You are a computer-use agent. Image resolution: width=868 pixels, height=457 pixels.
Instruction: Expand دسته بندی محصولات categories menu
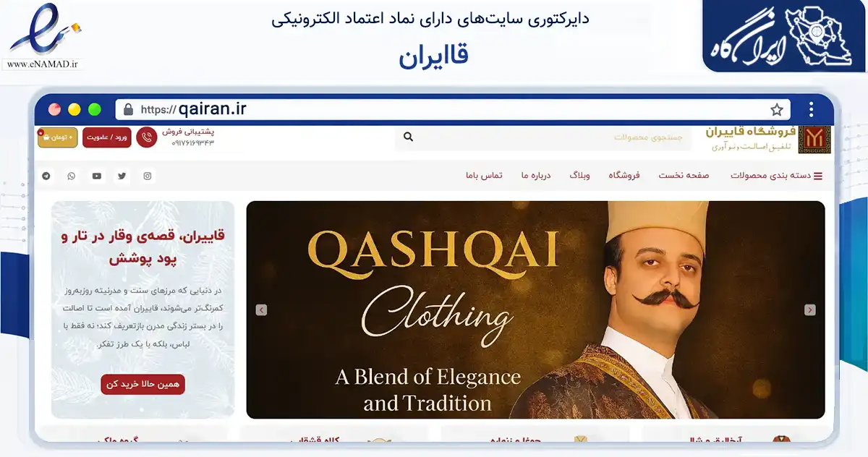(776, 176)
